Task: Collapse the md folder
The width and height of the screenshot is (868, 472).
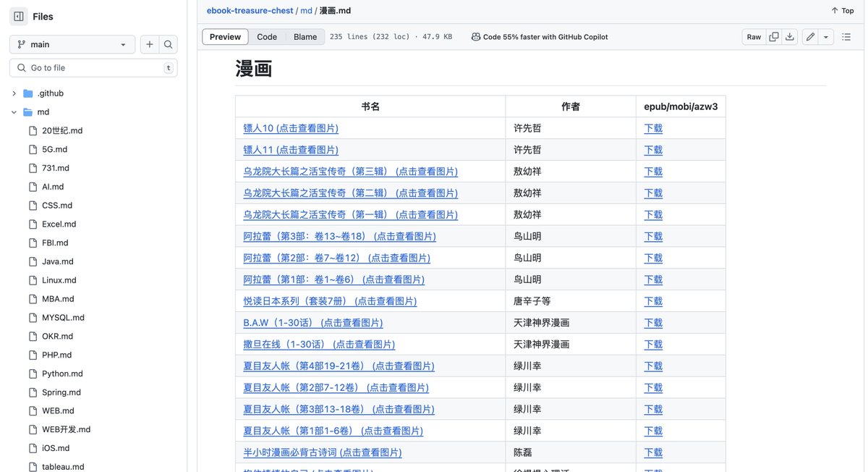Action: (13, 111)
